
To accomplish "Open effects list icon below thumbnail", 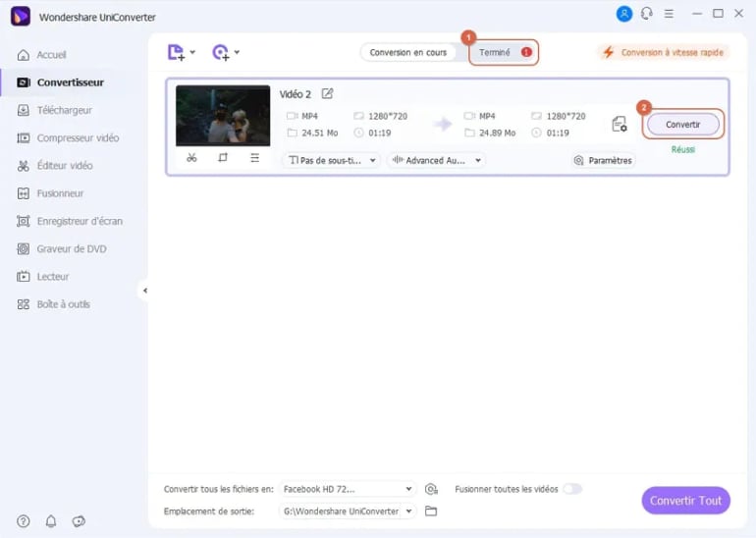I will (x=254, y=158).
